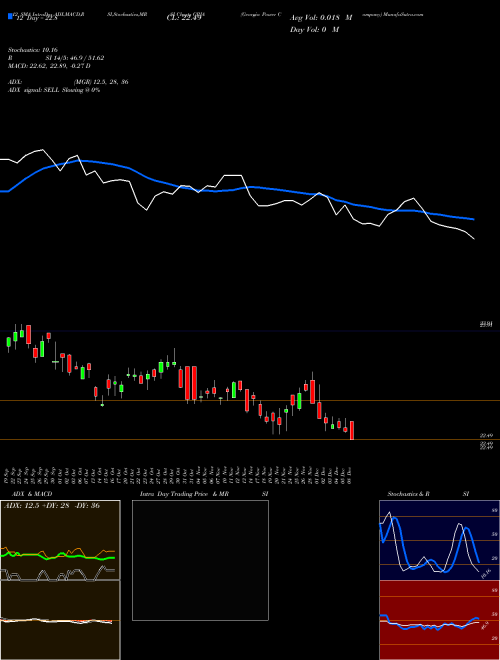Click the 'Intra Day Trading Price & MR' title
Screen dimensions: 500x660
(184, 494)
